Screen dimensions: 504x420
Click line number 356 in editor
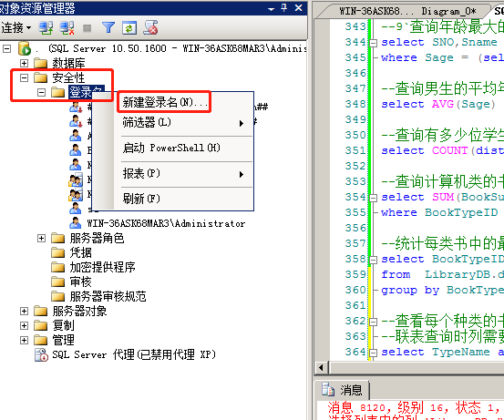coord(355,228)
